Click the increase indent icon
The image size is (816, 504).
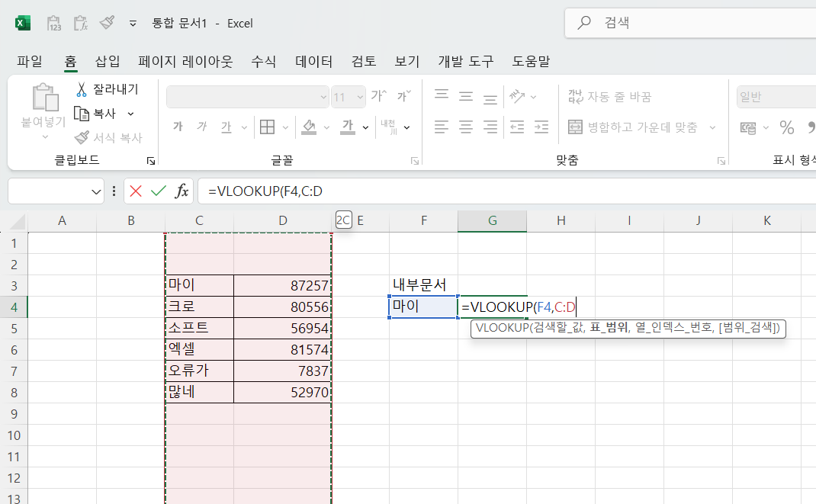pos(541,127)
